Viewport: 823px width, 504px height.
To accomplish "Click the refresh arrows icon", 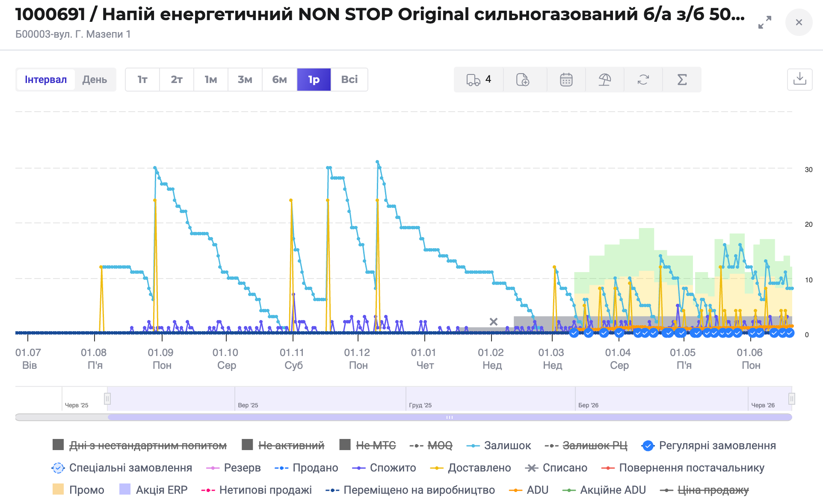I will click(643, 80).
